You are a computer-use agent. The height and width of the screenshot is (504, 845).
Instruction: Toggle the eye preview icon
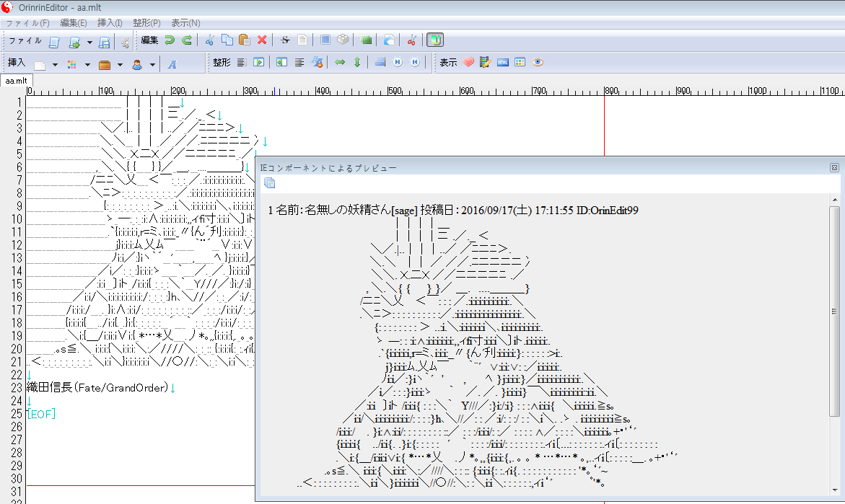click(538, 63)
